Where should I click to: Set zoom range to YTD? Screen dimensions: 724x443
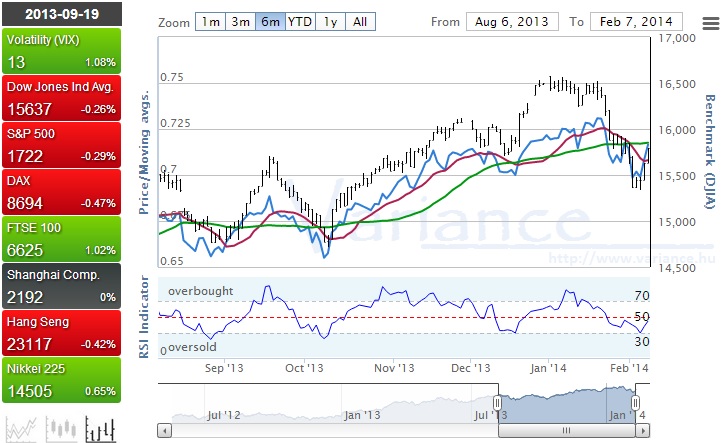(x=300, y=22)
